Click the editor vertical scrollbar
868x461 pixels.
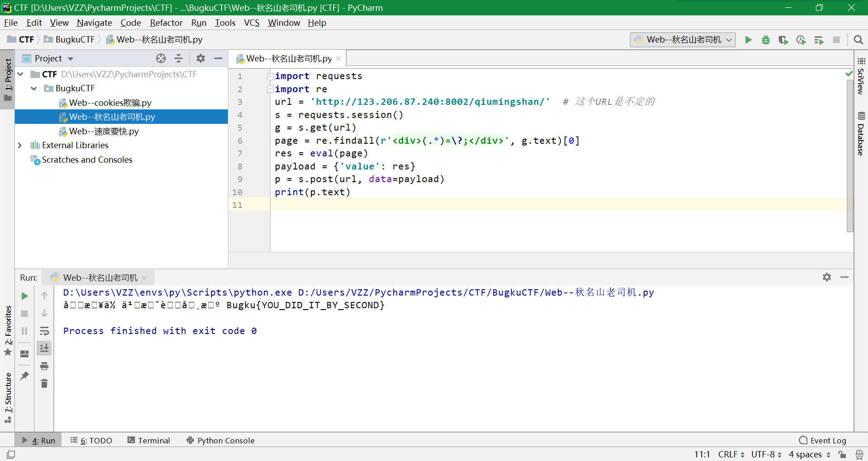pyautogui.click(x=850, y=156)
